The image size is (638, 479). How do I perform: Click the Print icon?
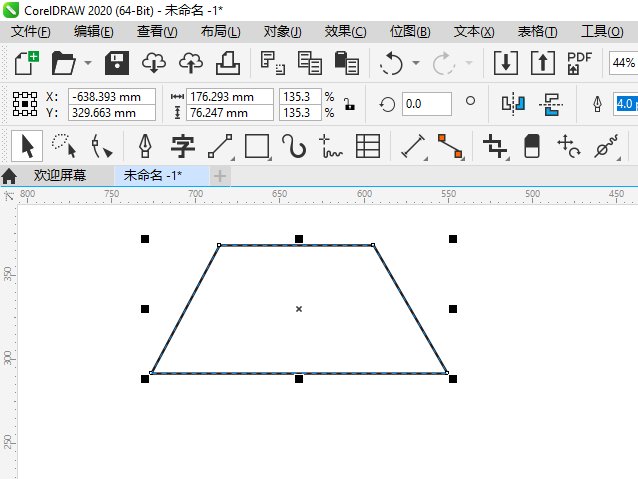click(228, 63)
